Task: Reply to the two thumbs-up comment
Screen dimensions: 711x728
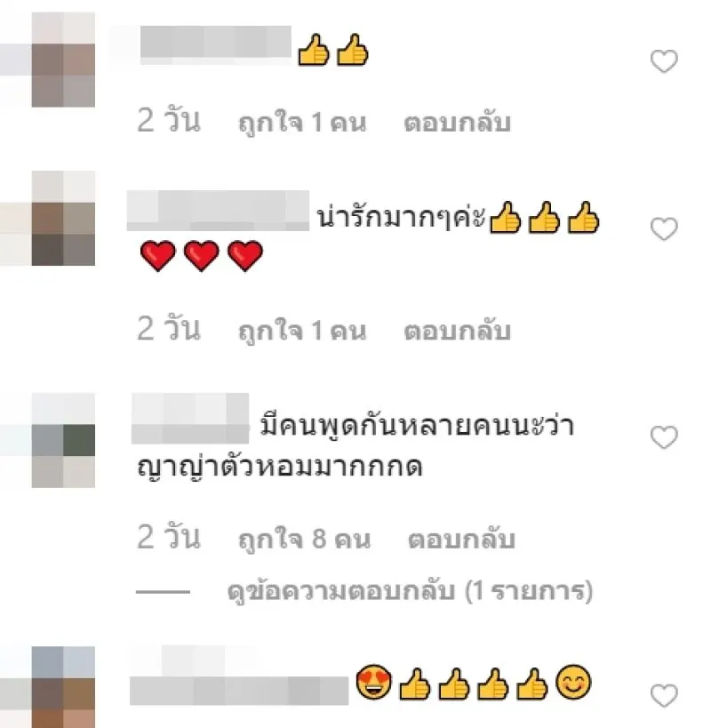Action: 457,123
